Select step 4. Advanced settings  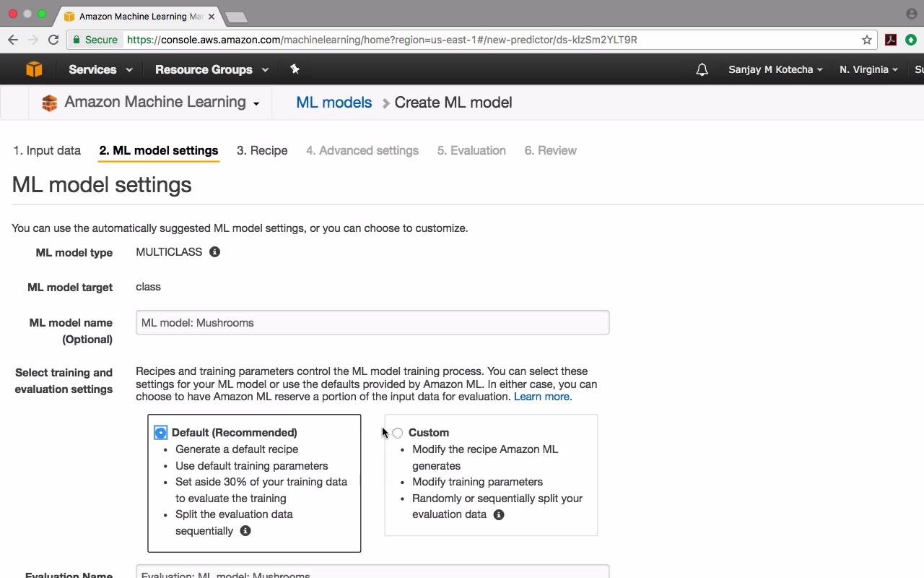(362, 150)
